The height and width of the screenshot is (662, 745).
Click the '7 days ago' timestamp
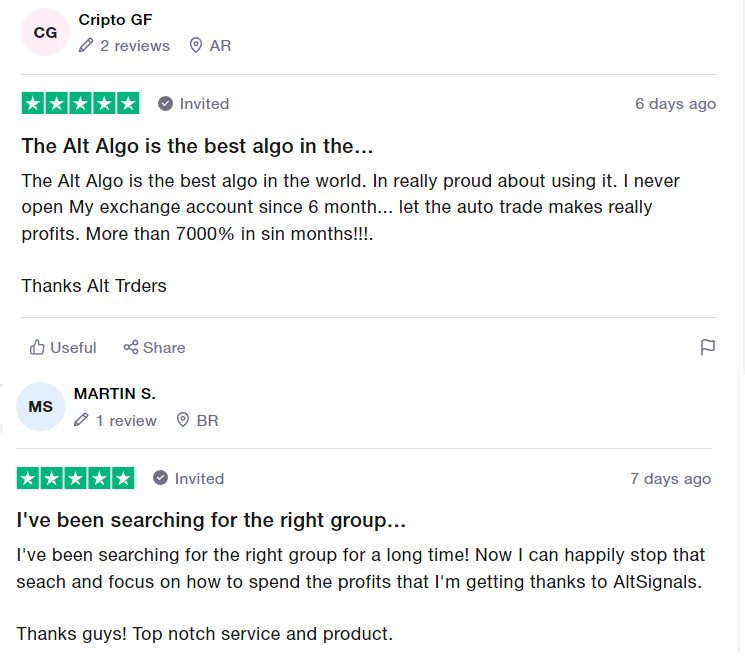click(670, 479)
